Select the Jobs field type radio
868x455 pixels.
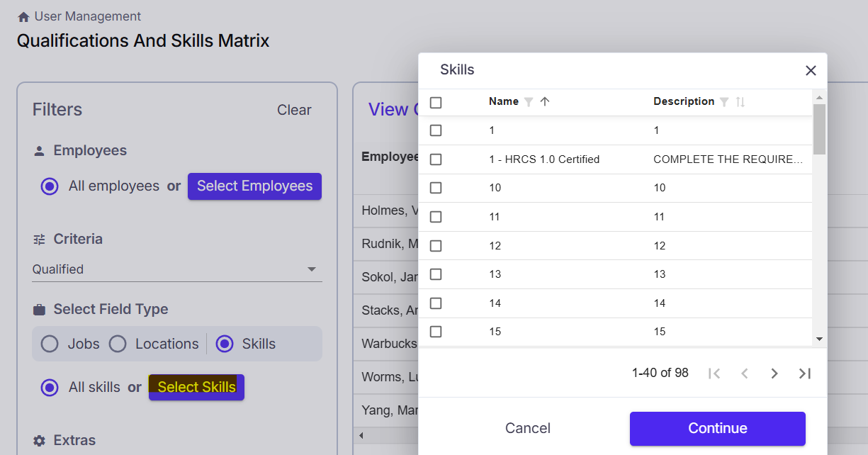pyautogui.click(x=50, y=344)
